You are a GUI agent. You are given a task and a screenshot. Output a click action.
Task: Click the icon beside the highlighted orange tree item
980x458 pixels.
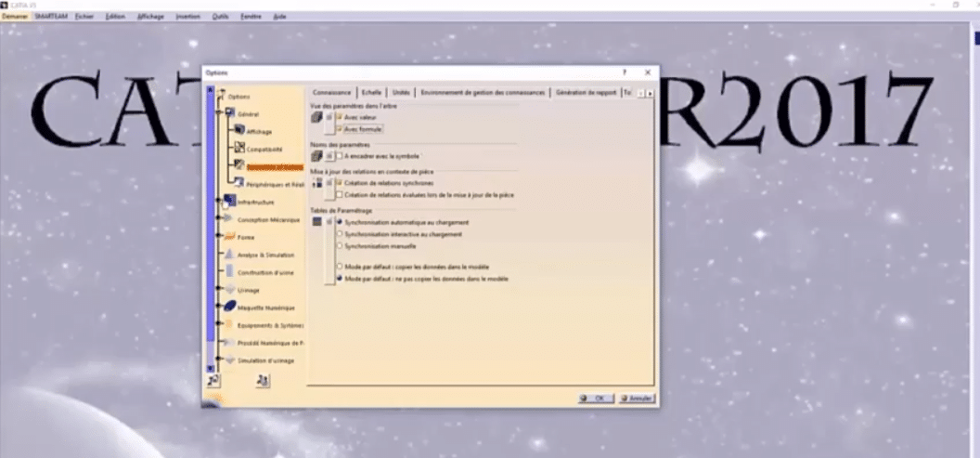(239, 165)
